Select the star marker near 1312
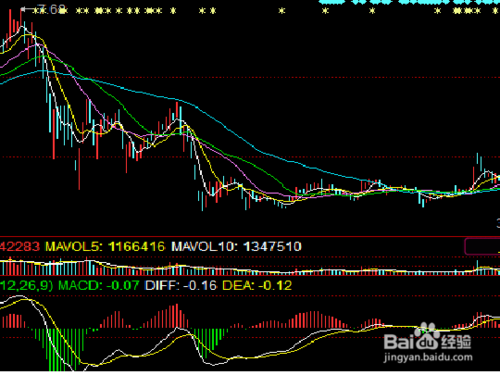 pyautogui.click(x=437, y=11)
